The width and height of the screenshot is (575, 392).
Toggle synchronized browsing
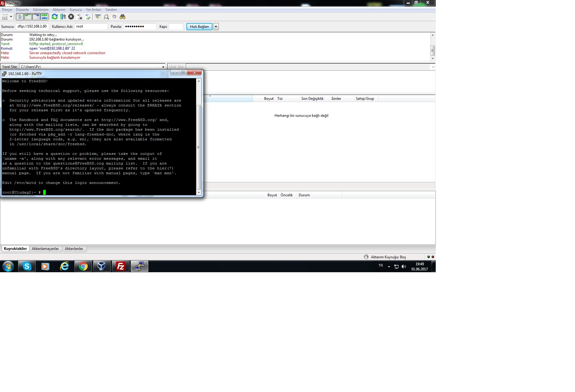[x=114, y=17]
